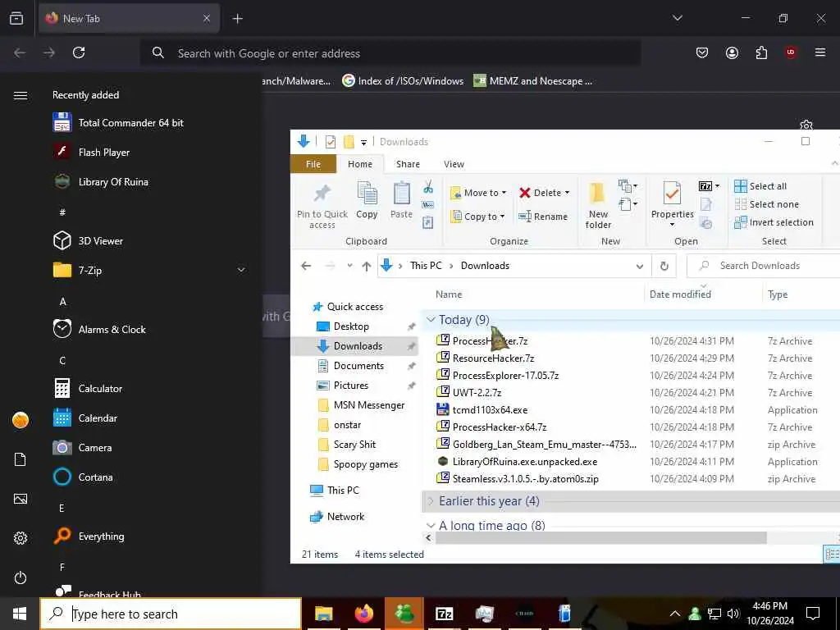Image resolution: width=840 pixels, height=630 pixels.
Task: Select Quick access in navigation pane
Action: (x=348, y=307)
